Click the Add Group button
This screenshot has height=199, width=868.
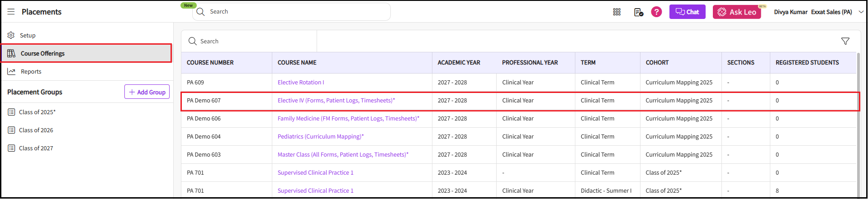(147, 92)
